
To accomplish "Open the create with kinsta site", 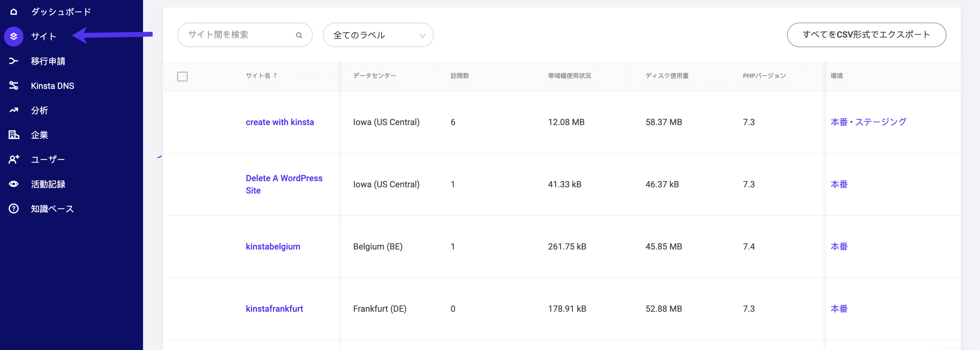I will coord(280,122).
